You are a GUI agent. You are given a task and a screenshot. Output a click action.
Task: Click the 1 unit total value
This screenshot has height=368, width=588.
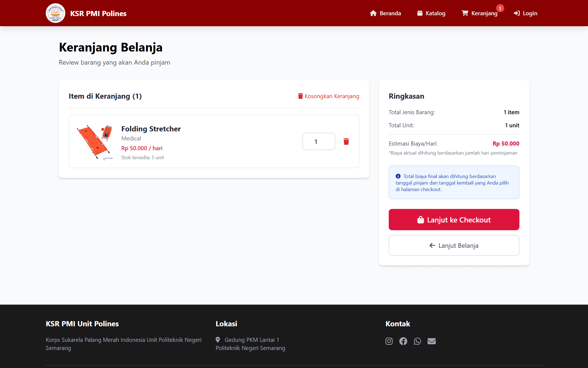click(512, 125)
